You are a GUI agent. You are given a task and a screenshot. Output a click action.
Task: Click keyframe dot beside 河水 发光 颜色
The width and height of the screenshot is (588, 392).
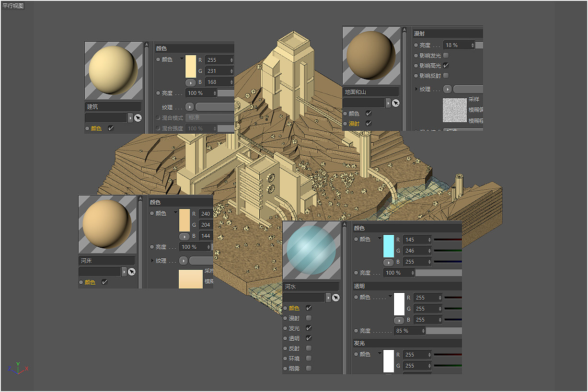[356, 354]
